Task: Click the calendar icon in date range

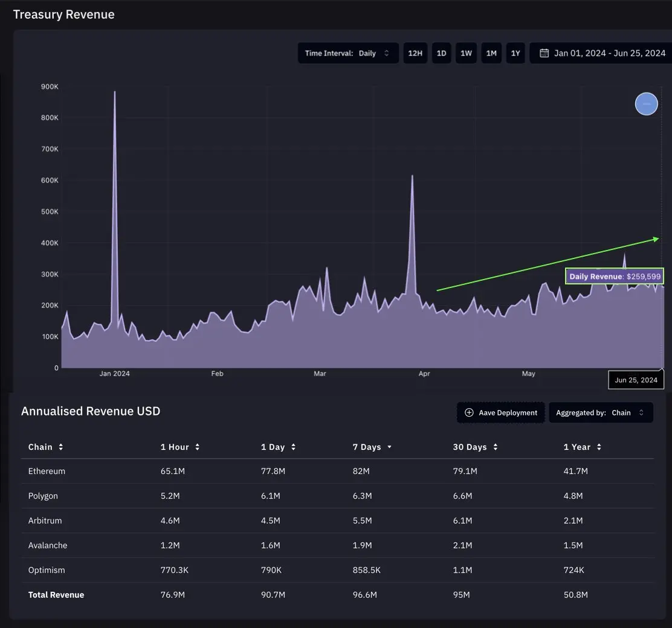Action: pos(544,53)
